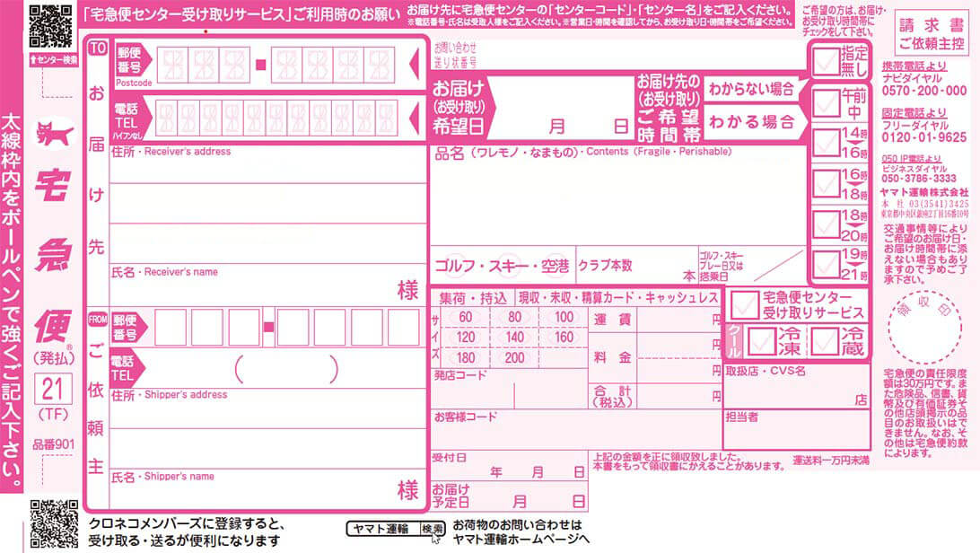The image size is (980, 553).
Task: Click the receiver TEL number boxes
Action: (x=276, y=118)
